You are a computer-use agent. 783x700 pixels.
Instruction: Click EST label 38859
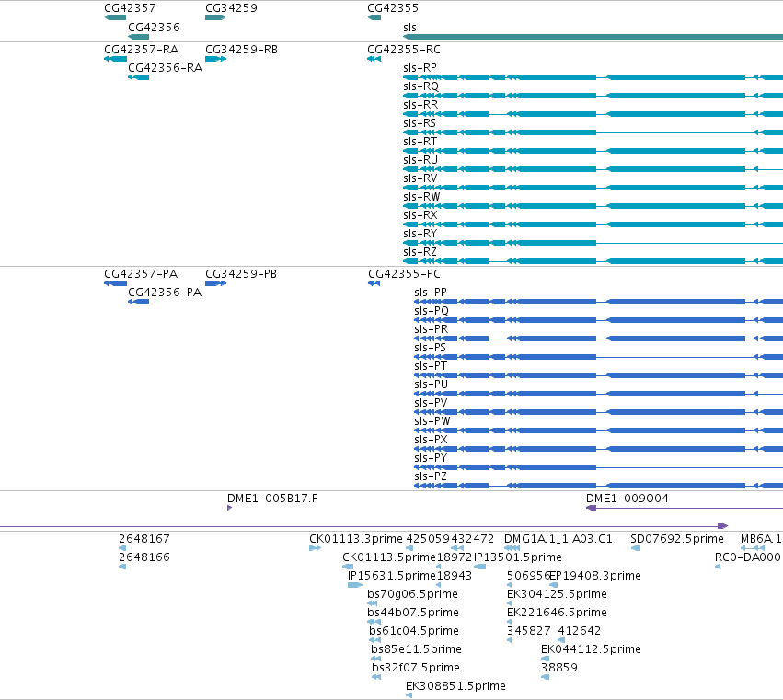point(559,668)
